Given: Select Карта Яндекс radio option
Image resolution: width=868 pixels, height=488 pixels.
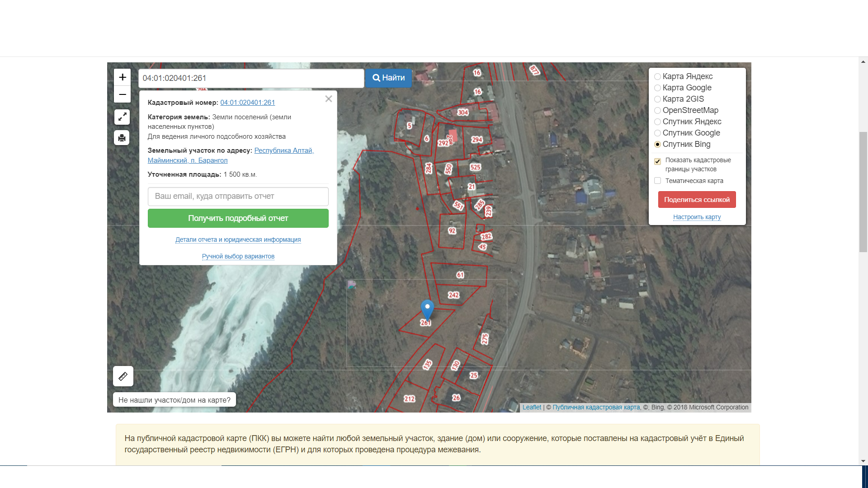Looking at the screenshot, I should pos(658,77).
